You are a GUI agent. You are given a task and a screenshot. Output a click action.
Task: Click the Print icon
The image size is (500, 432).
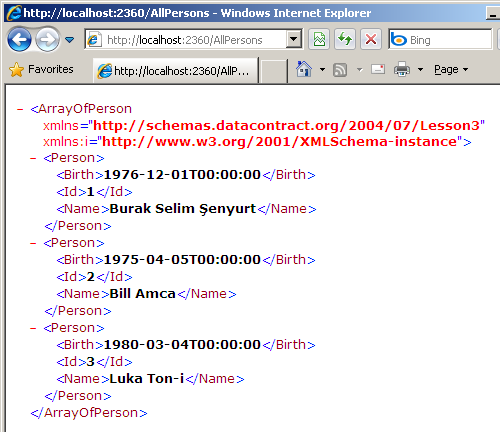coord(402,69)
